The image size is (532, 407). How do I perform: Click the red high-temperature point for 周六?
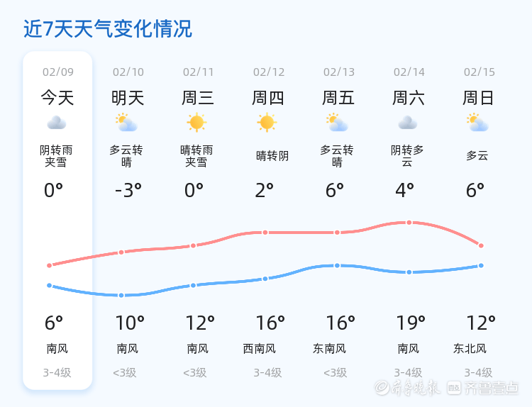[x=409, y=223]
